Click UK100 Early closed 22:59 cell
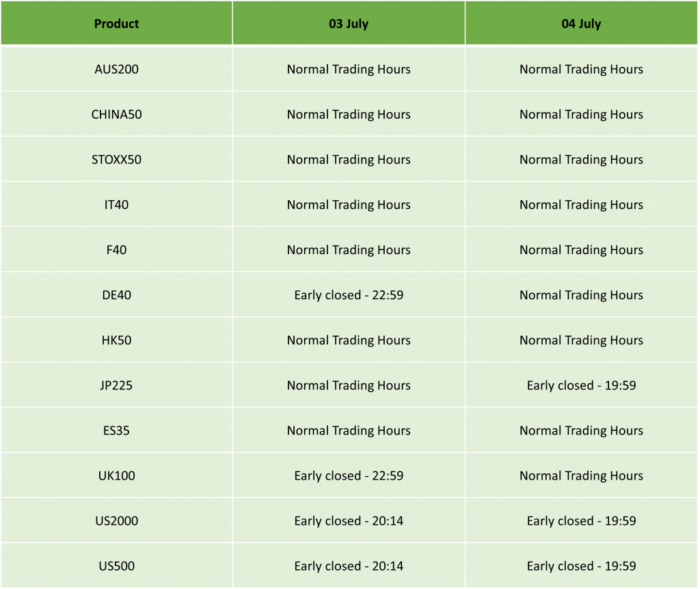700x589 pixels. (349, 476)
